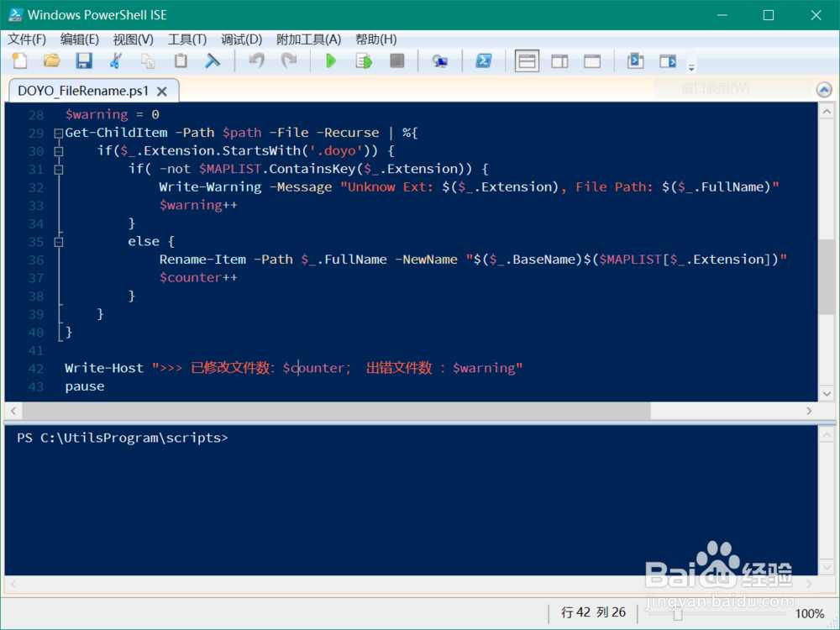Maximize script pane layout icon
The height and width of the screenshot is (630, 840).
[x=592, y=61]
